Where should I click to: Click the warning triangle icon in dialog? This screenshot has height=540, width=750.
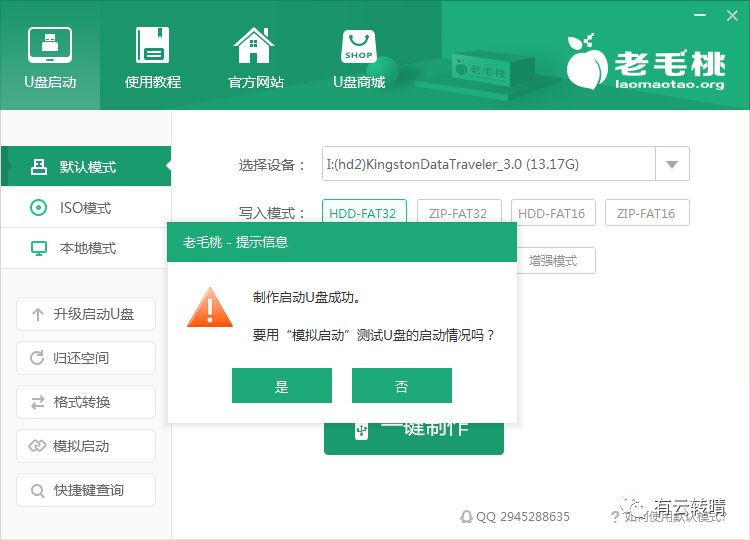(x=210, y=308)
